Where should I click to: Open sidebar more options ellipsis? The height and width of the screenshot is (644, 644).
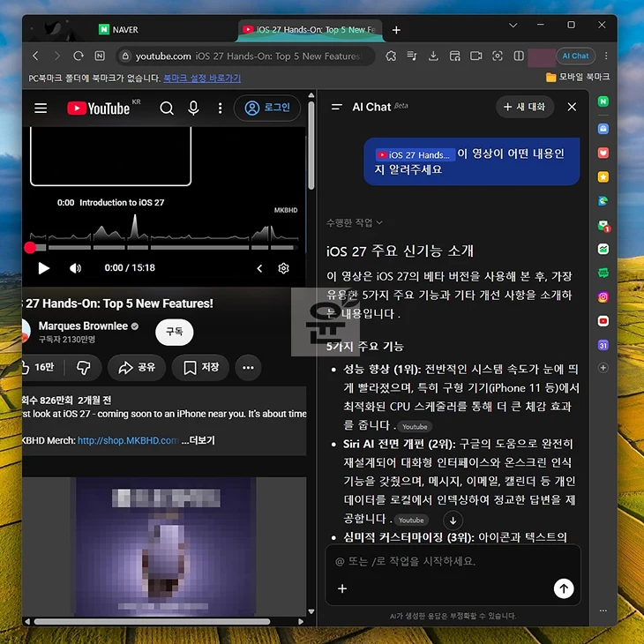tap(603, 610)
